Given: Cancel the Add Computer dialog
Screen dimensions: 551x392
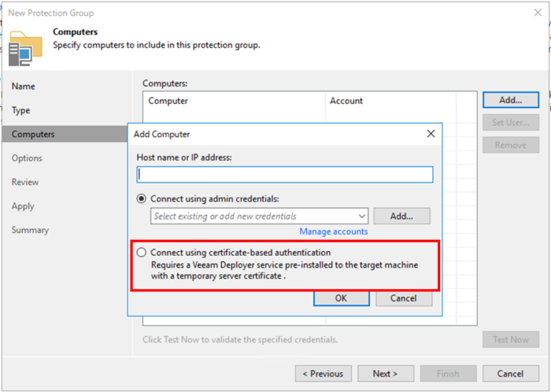Looking at the screenshot, I should tap(403, 298).
